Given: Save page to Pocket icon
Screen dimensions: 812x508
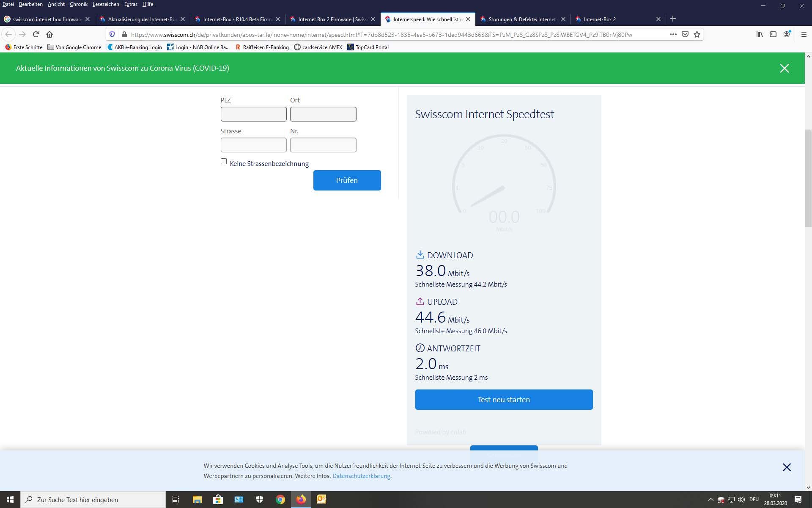Looking at the screenshot, I should click(685, 34).
